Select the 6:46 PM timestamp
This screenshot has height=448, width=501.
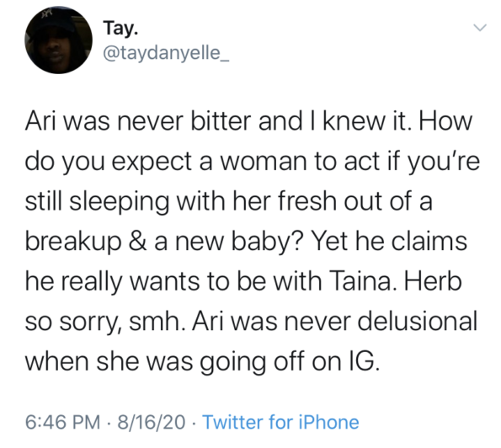[63, 422]
